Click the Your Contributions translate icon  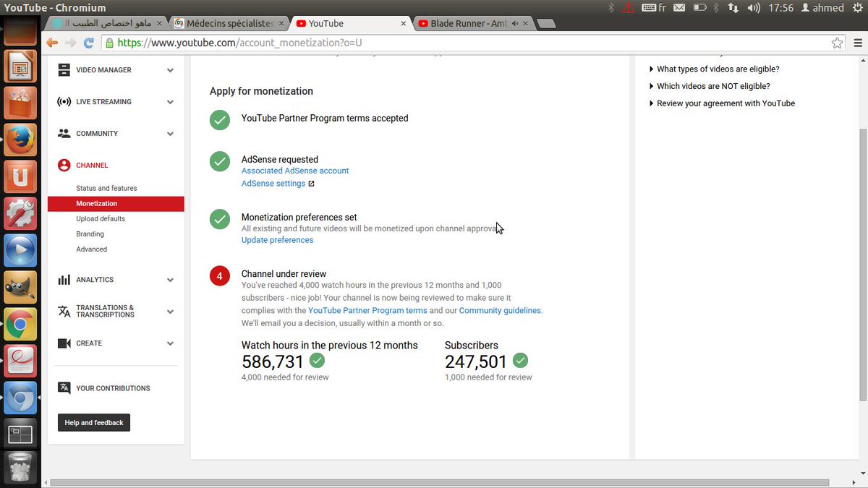[64, 388]
